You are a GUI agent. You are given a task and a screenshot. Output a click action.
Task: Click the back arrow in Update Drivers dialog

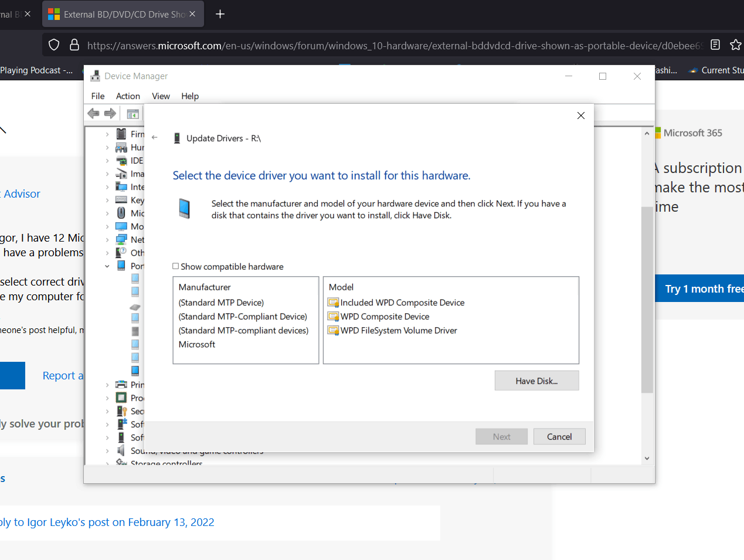[x=155, y=137]
